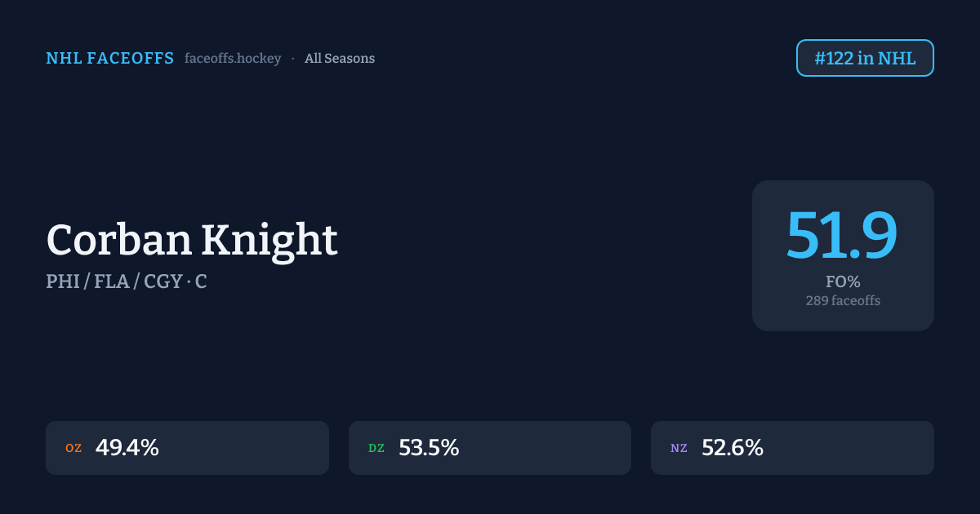980x514 pixels.
Task: Select the 52.6% neutral zone value
Action: pyautogui.click(x=733, y=448)
